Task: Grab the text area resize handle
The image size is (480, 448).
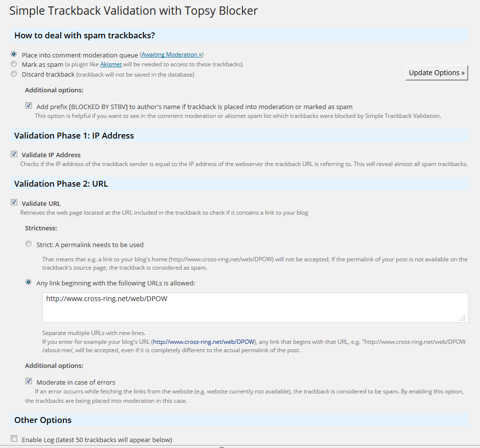Action: coord(462,318)
